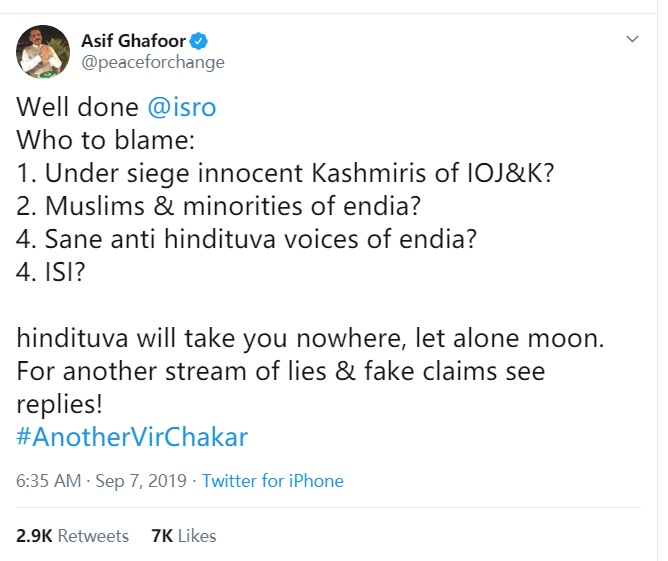Open the @peaceforchange handle
The image size is (668, 561).
pos(152,63)
